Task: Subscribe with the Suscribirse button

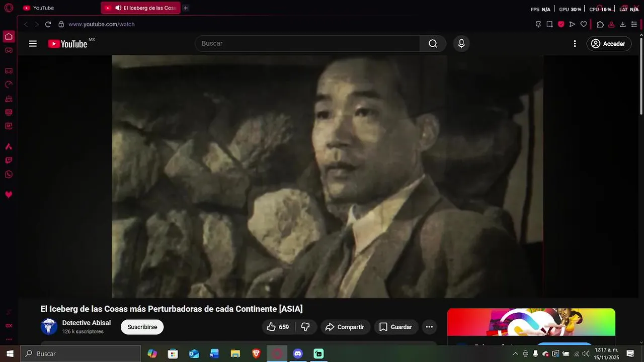Action: (142, 327)
